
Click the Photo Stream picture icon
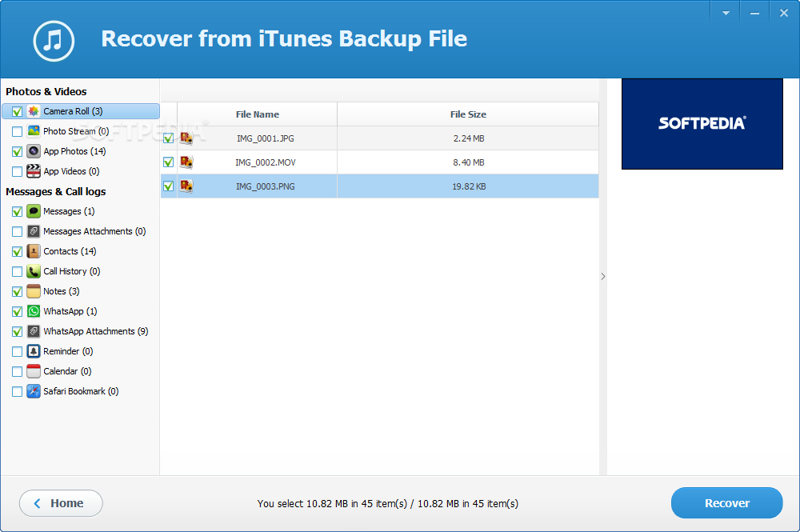tap(34, 131)
